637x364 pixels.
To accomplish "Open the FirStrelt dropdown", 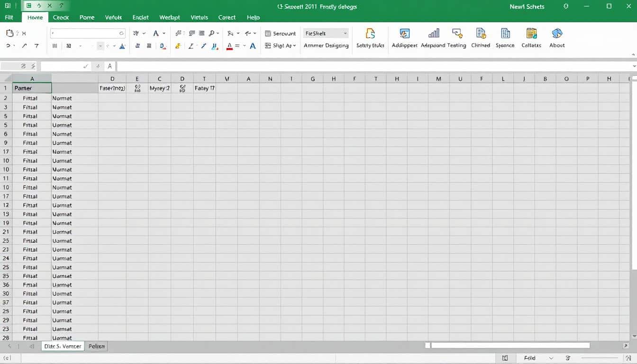I will (326, 34).
